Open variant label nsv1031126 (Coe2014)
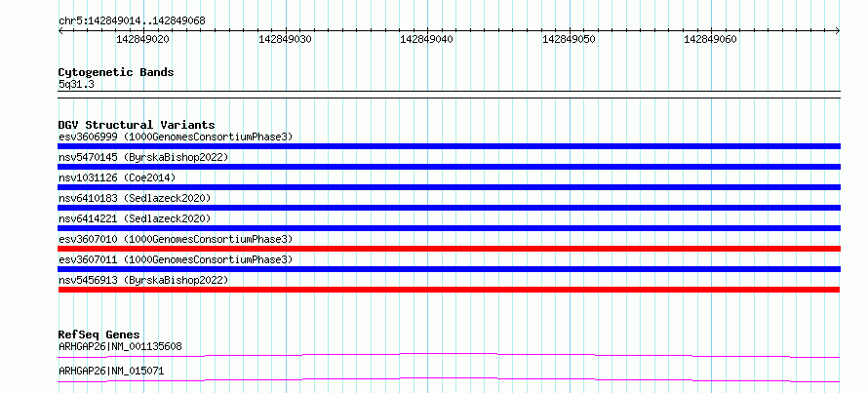The width and height of the screenshot is (868, 393). point(117,177)
